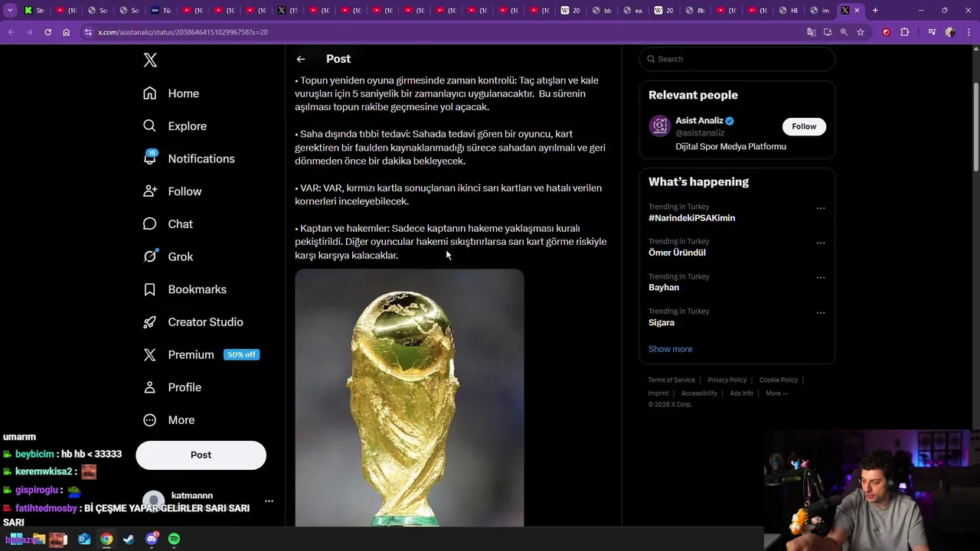The width and height of the screenshot is (980, 551).
Task: Open new browser tab with plus icon
Action: tap(875, 10)
